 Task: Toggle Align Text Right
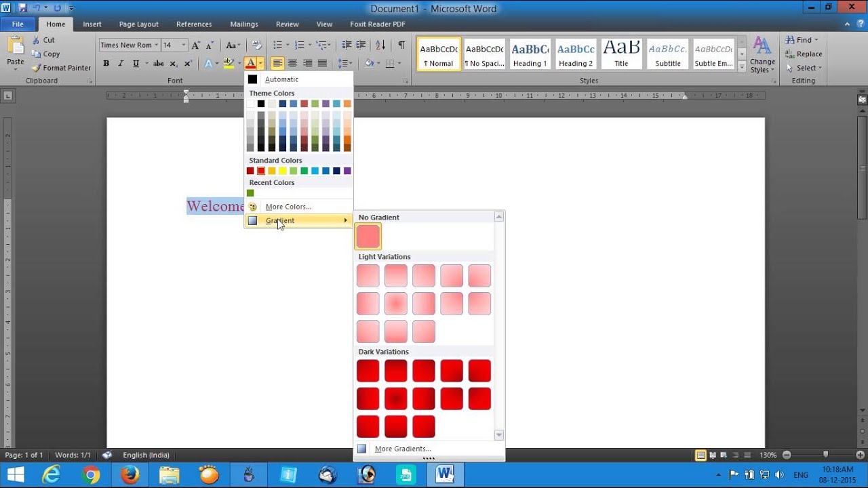click(x=307, y=64)
